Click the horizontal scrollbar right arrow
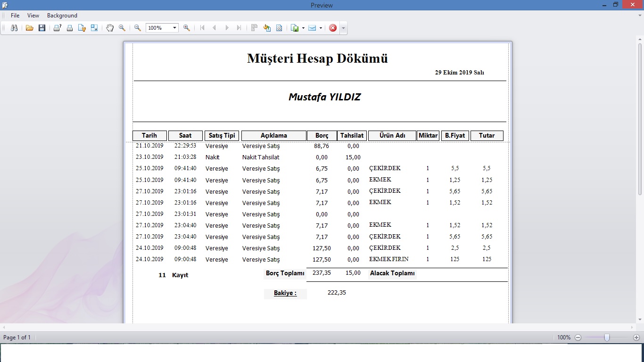644x362 pixels. pyautogui.click(x=633, y=327)
